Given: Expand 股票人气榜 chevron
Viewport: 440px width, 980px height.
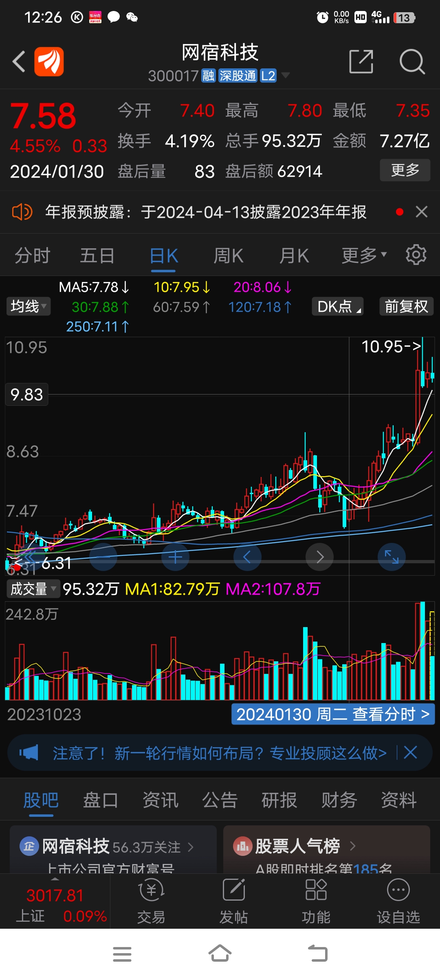Looking at the screenshot, I should 352,847.
